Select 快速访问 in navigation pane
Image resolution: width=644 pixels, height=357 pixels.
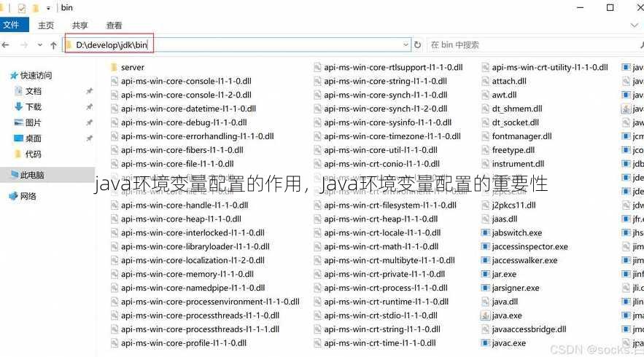point(31,76)
